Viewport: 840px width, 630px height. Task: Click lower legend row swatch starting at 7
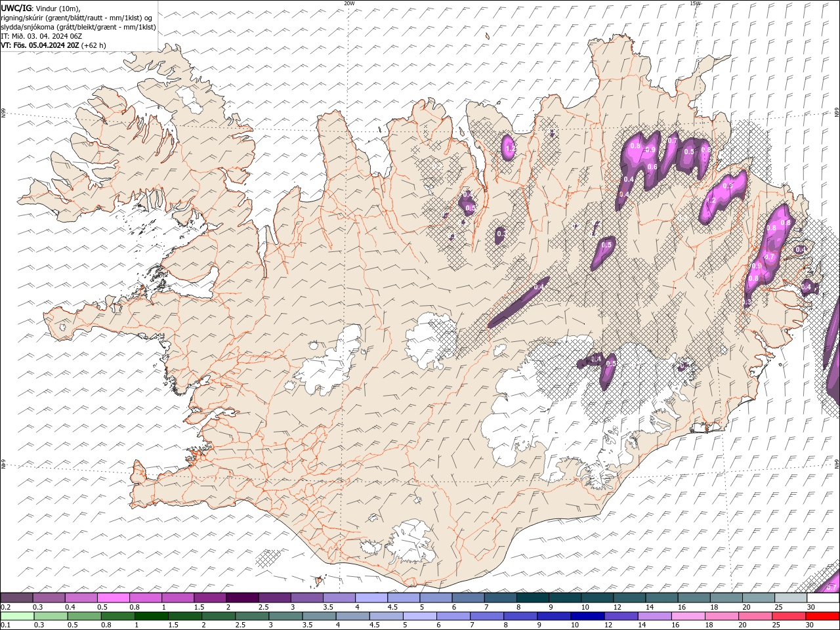click(486, 616)
